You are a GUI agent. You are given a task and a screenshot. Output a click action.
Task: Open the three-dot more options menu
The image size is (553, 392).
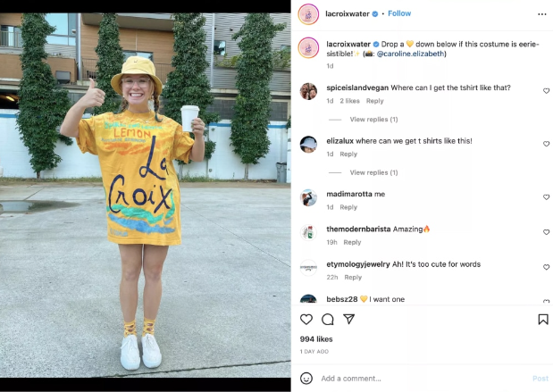(542, 14)
